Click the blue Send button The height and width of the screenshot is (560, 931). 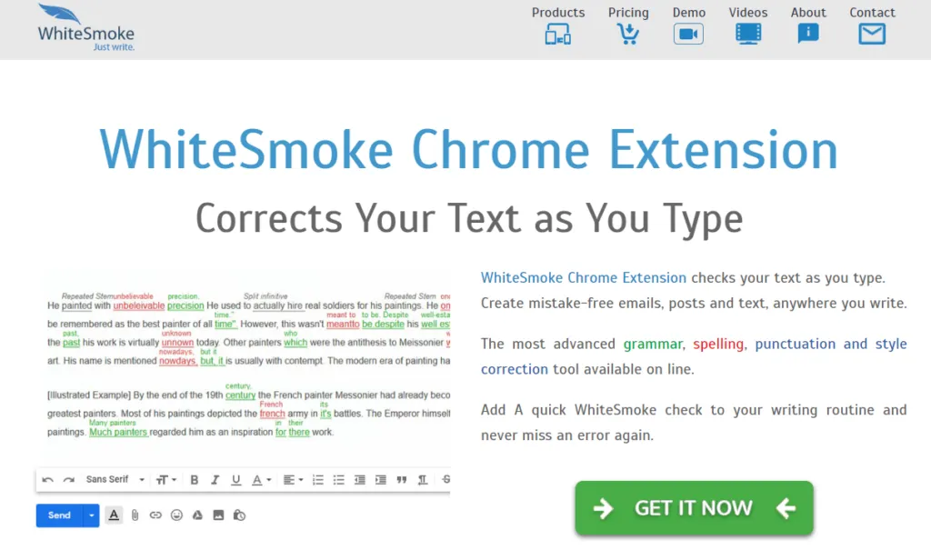[59, 515]
